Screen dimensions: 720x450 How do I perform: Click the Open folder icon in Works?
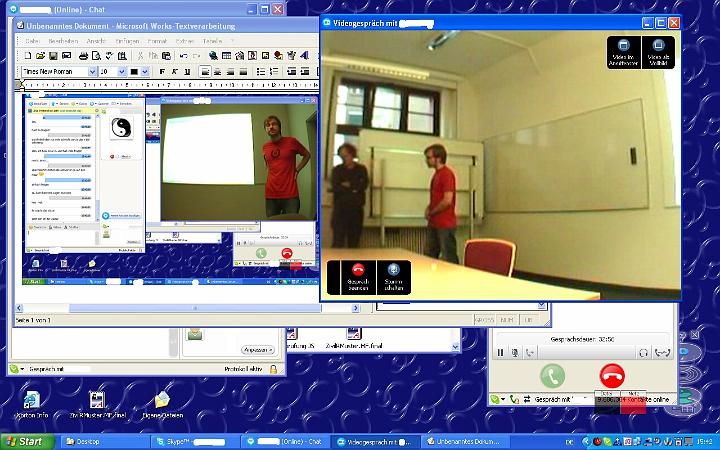[x=40, y=56]
